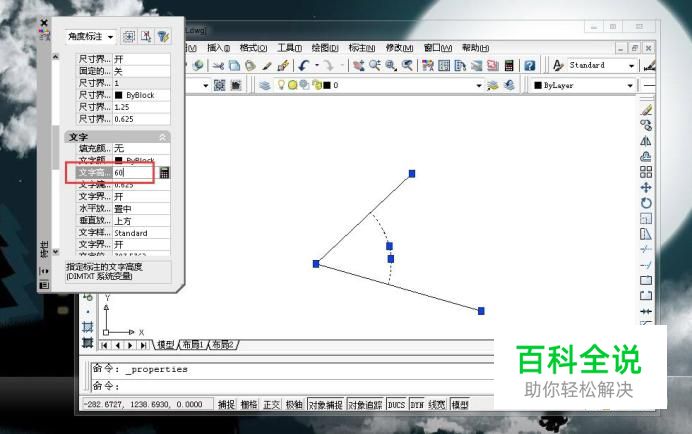Viewport: 692px width, 434px height.
Task: Click the Select Objects icon in properties panel
Action: pyautogui.click(x=146, y=36)
